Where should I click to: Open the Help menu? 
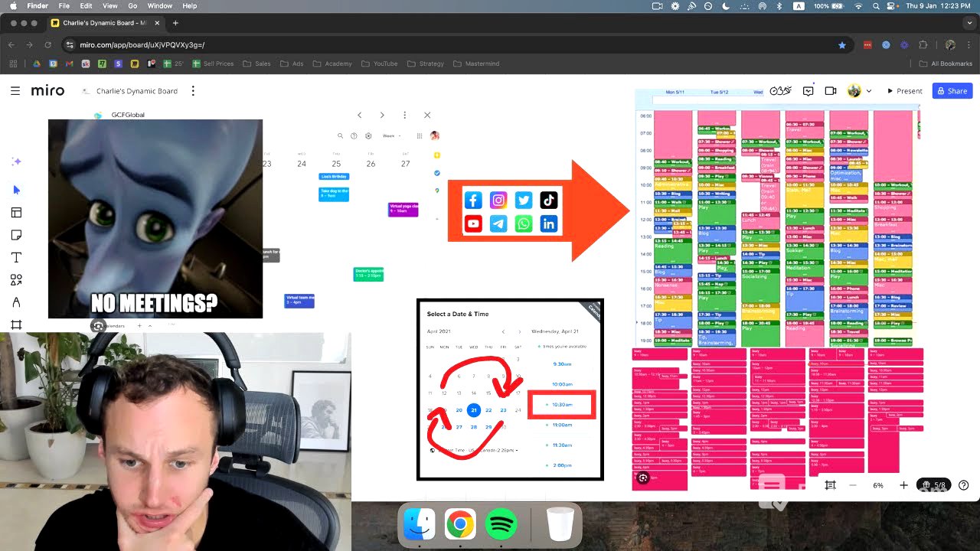tap(189, 5)
